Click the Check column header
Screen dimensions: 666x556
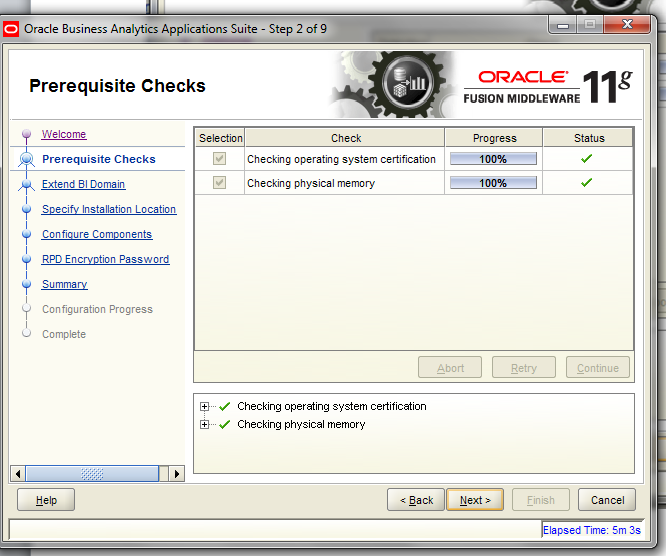[345, 138]
